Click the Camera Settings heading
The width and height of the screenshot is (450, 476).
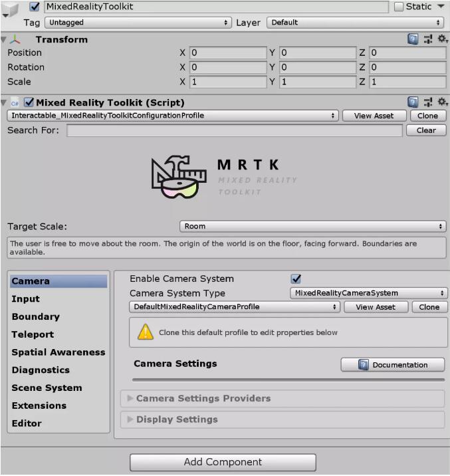pos(175,364)
